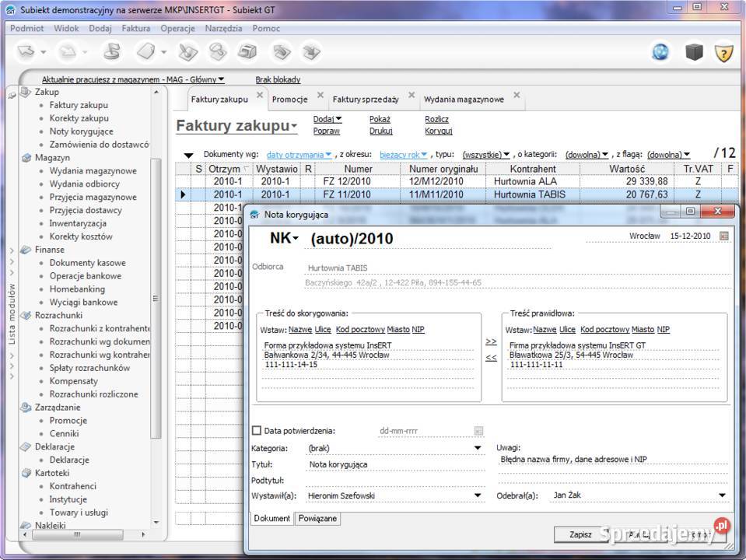Screen dimensions: 746x560
Task: Click the dark cube icon in toolbar
Action: [693, 52]
